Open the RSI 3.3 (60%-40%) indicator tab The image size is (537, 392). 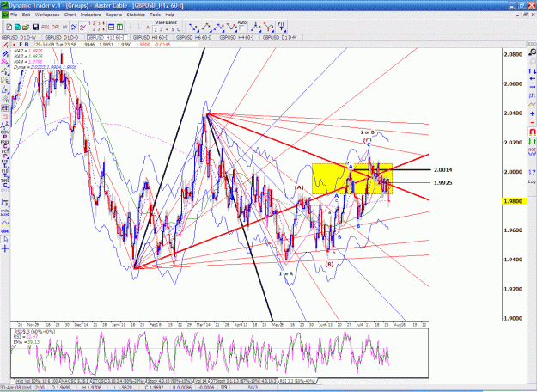pos(297,381)
